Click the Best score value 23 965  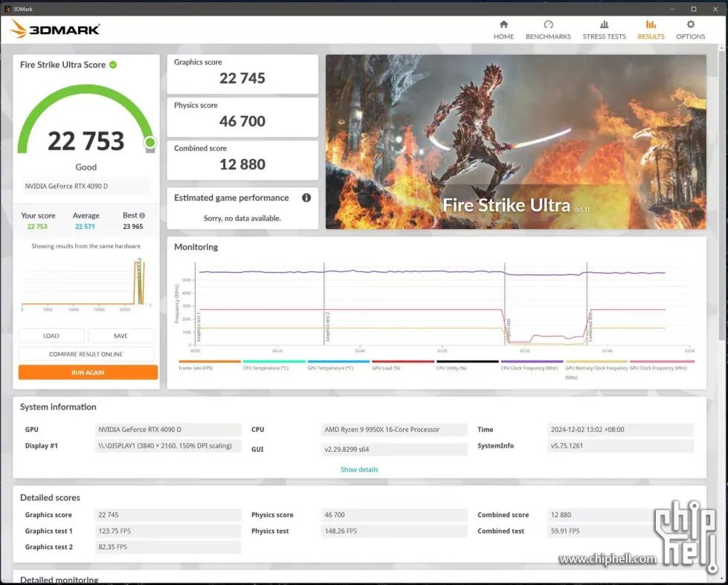point(133,227)
